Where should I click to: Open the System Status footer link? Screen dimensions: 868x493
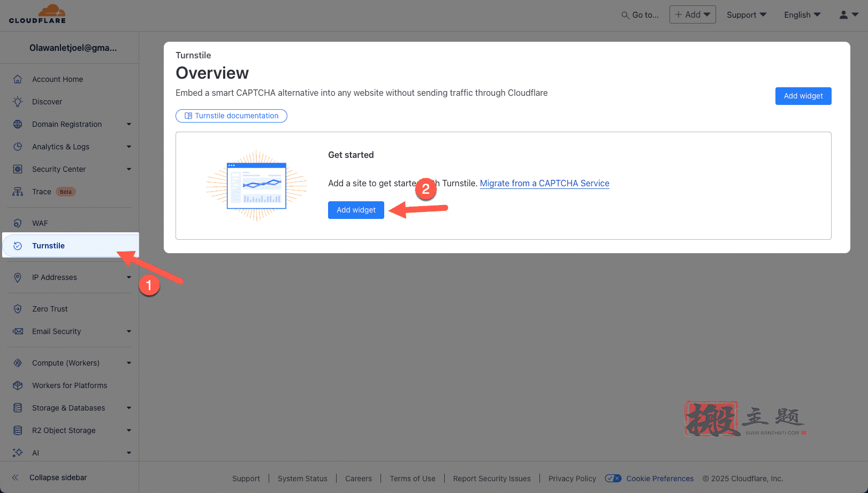(x=302, y=479)
